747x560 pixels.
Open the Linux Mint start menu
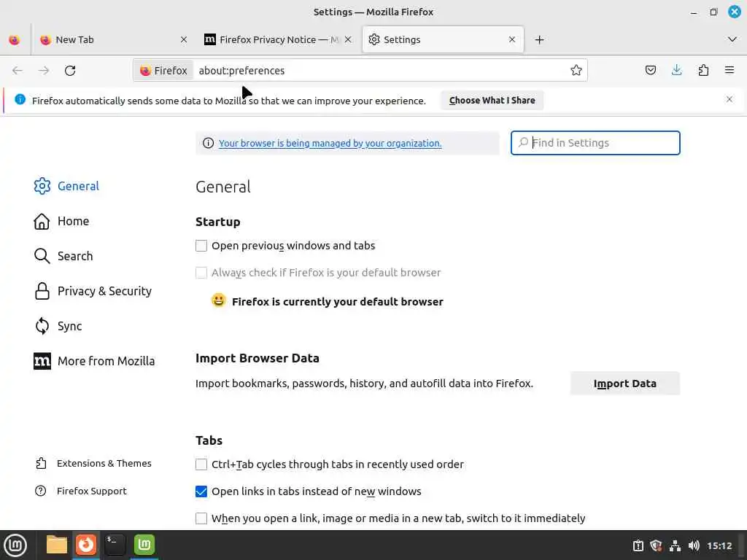pyautogui.click(x=15, y=545)
